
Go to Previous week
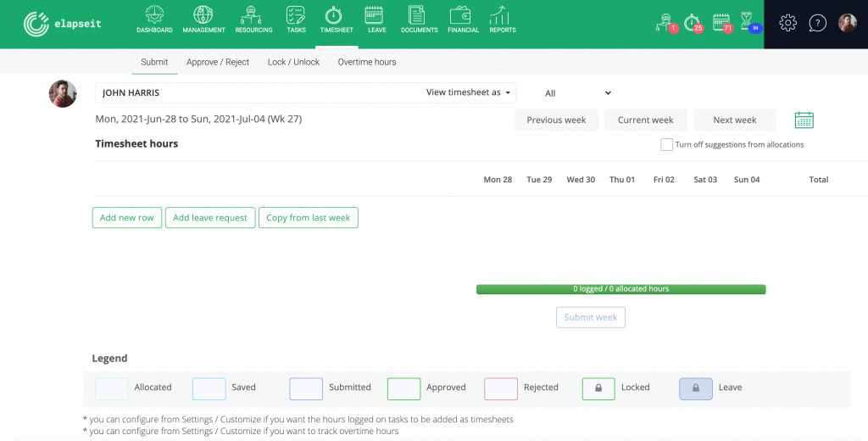[x=556, y=120]
